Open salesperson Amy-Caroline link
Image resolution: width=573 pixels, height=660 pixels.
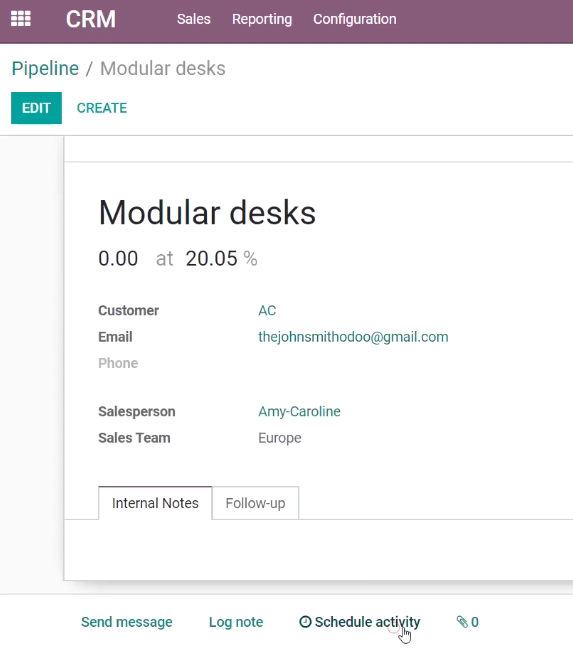coord(299,411)
